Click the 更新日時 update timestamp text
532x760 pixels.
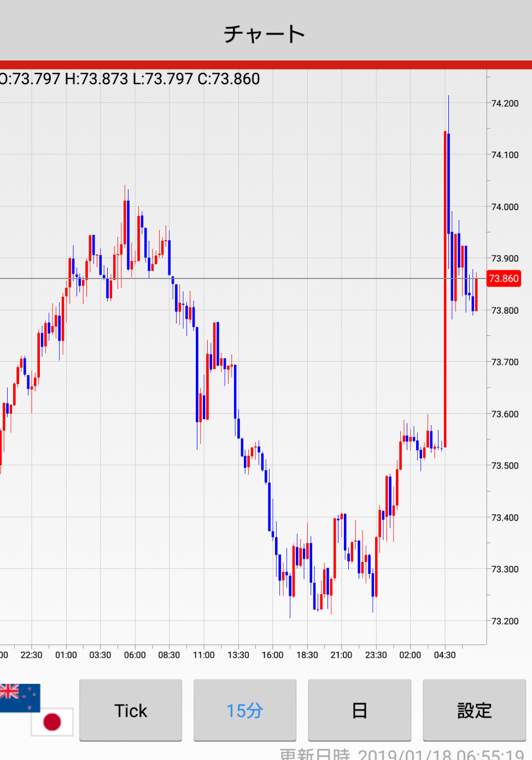pyautogui.click(x=402, y=754)
